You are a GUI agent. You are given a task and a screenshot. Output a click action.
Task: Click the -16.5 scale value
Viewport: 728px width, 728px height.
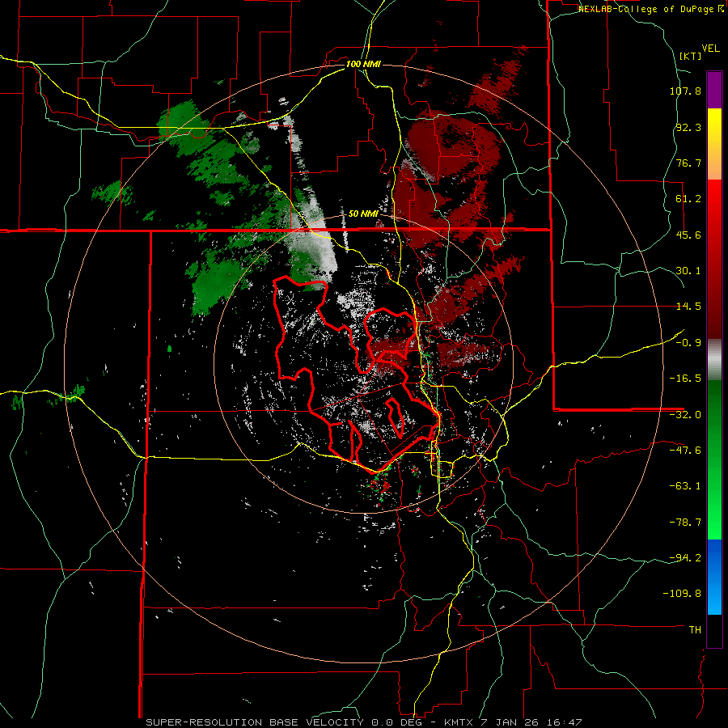tap(685, 379)
